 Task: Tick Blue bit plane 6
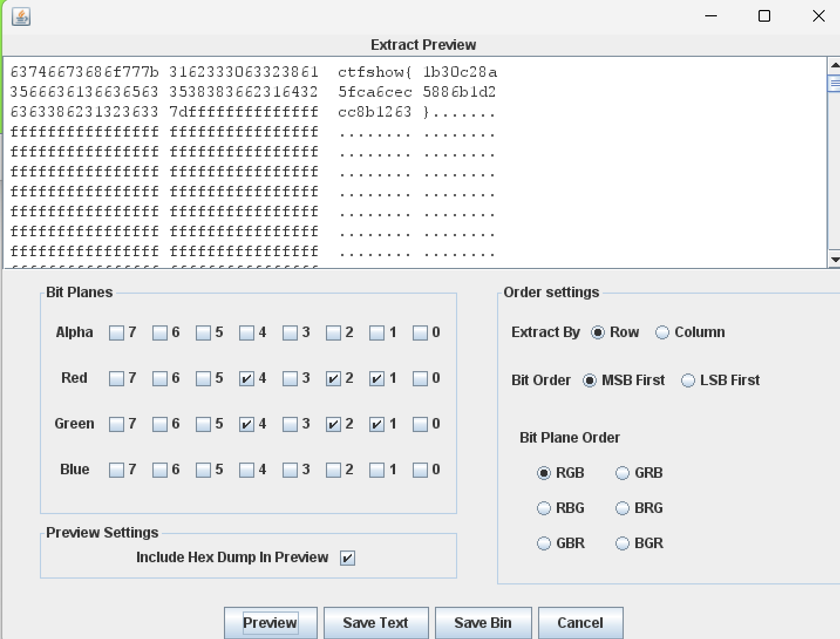pos(160,470)
